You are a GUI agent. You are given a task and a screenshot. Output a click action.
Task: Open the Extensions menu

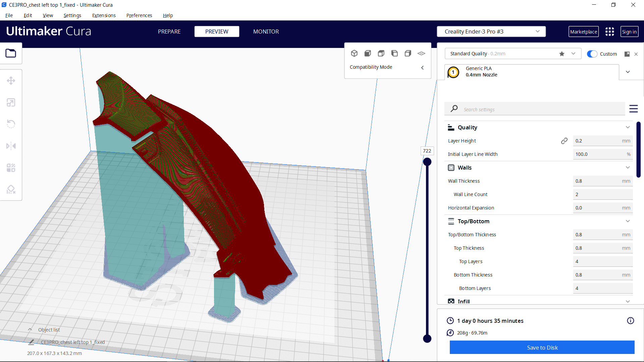click(x=104, y=15)
